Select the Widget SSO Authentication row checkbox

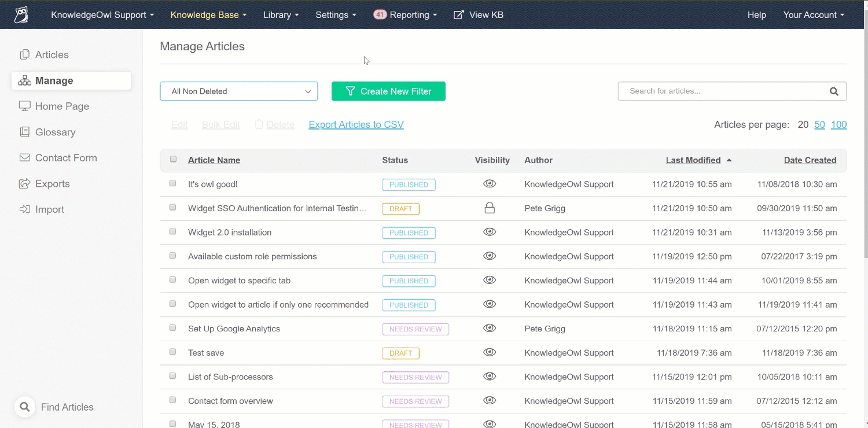click(172, 208)
